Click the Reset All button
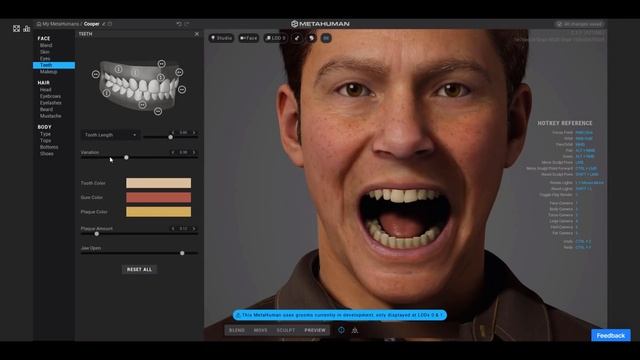 [x=139, y=269]
